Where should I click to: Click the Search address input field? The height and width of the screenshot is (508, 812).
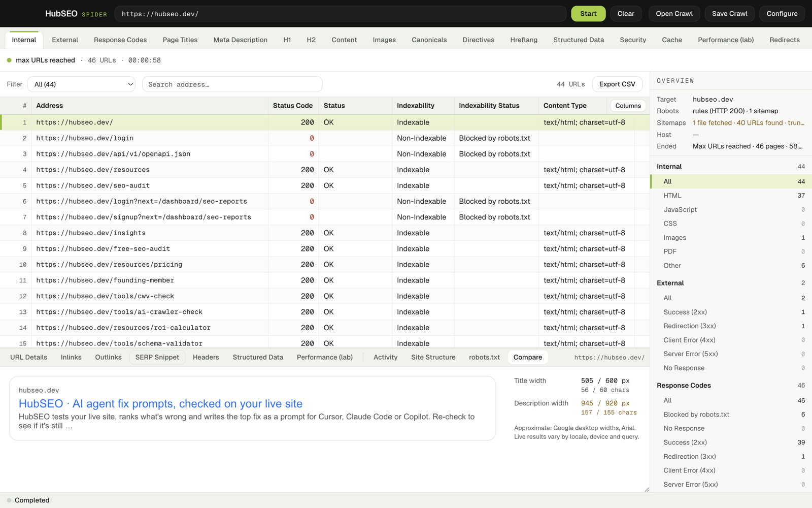point(232,84)
